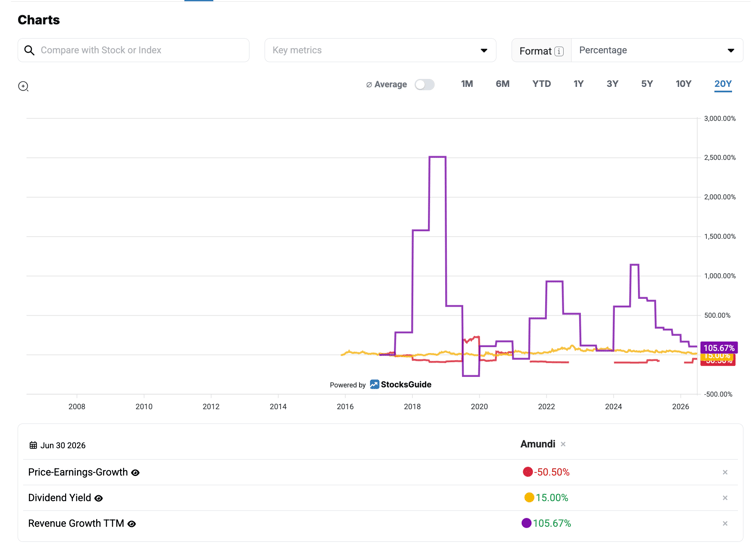Remove the Dividend Yield row
This screenshot has height=549, width=756.
(725, 498)
